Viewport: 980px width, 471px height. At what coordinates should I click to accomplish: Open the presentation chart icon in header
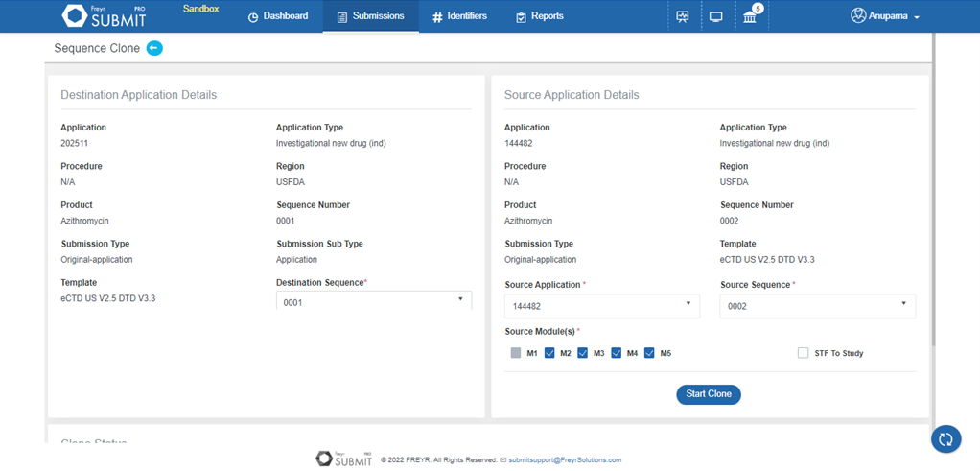[x=683, y=17]
